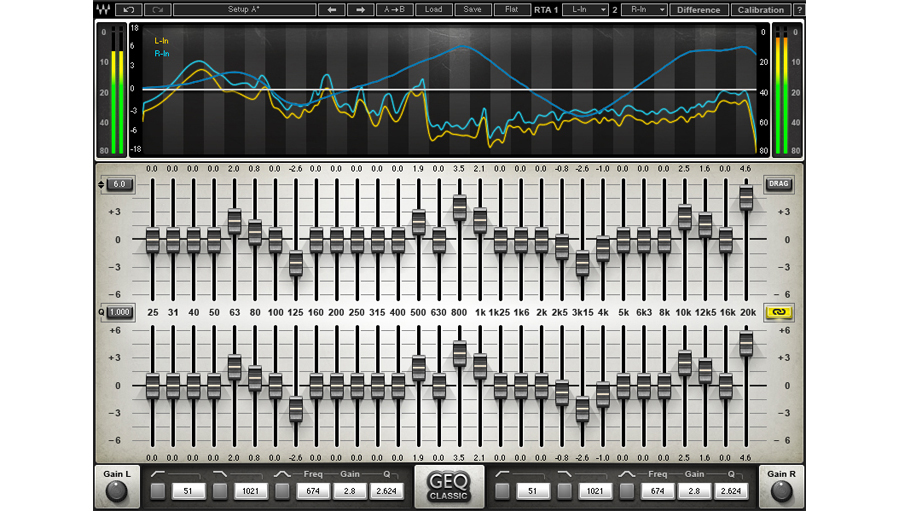This screenshot has height=511, width=900.
Task: Toggle the Difference display button
Action: (699, 10)
